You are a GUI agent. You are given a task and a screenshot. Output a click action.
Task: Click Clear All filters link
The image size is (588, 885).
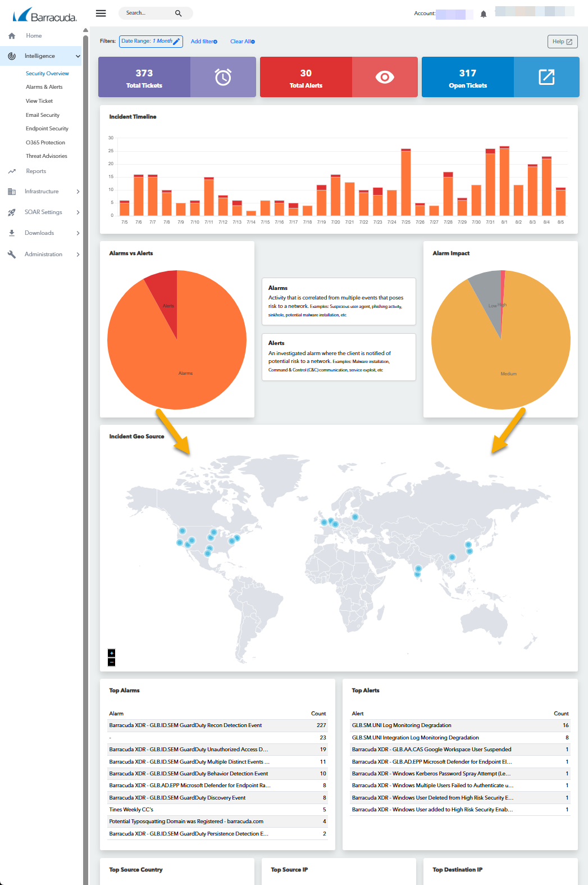click(243, 42)
